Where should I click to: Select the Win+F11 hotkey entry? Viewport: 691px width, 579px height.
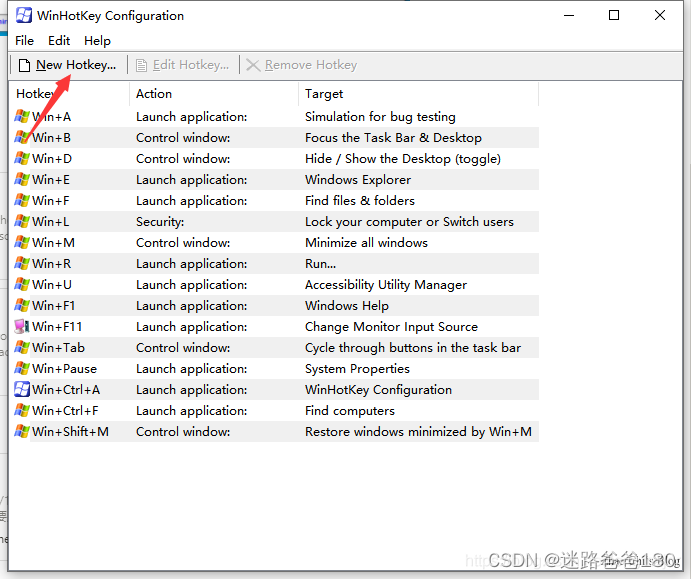point(57,327)
